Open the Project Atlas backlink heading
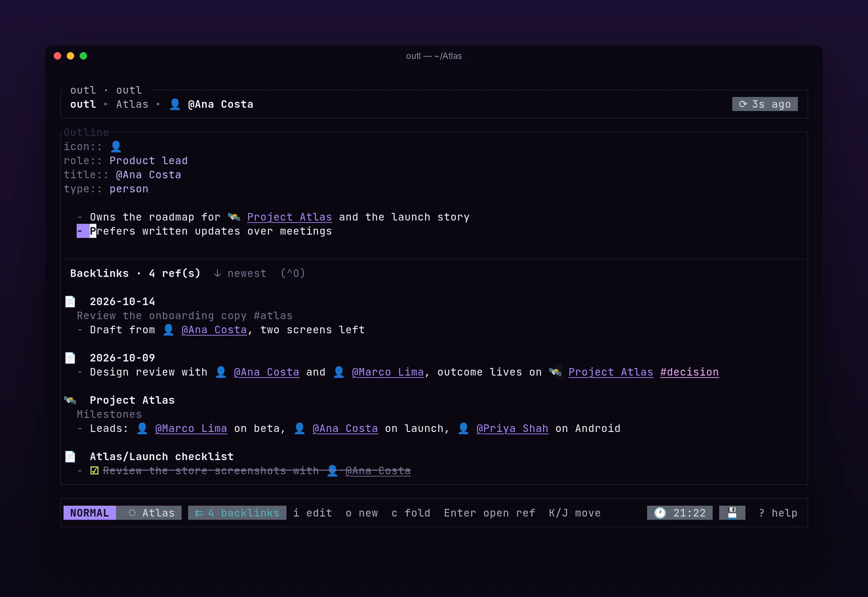The width and height of the screenshot is (868, 597). (x=132, y=400)
